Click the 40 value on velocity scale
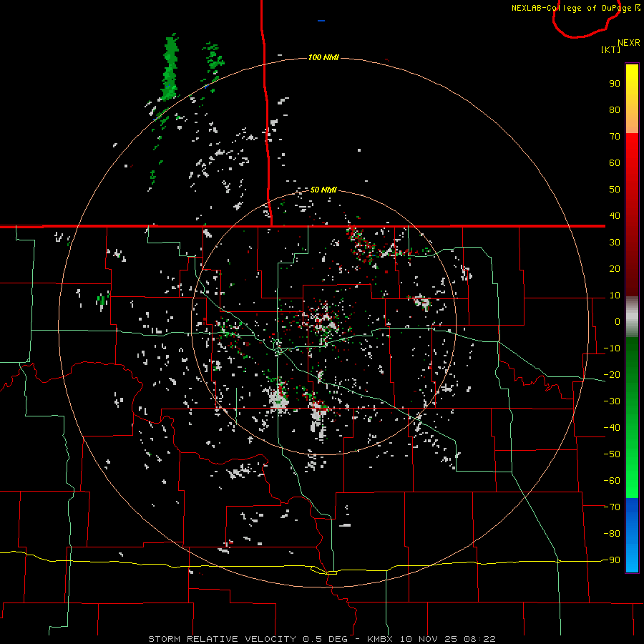 [x=615, y=216]
